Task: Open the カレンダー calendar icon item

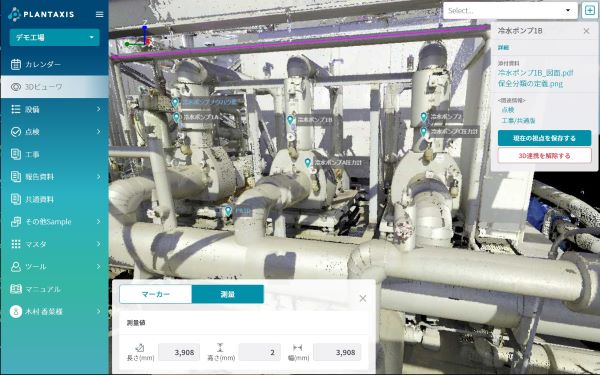Action: click(16, 64)
